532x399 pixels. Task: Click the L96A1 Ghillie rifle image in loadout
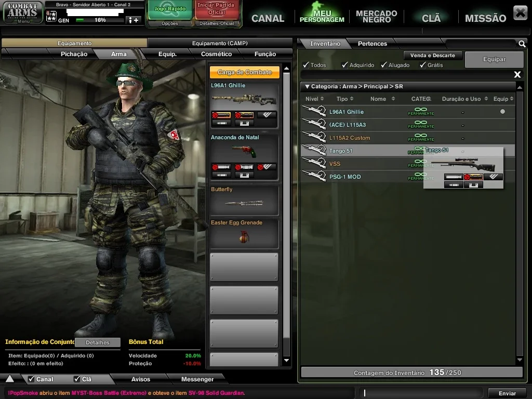244,99
